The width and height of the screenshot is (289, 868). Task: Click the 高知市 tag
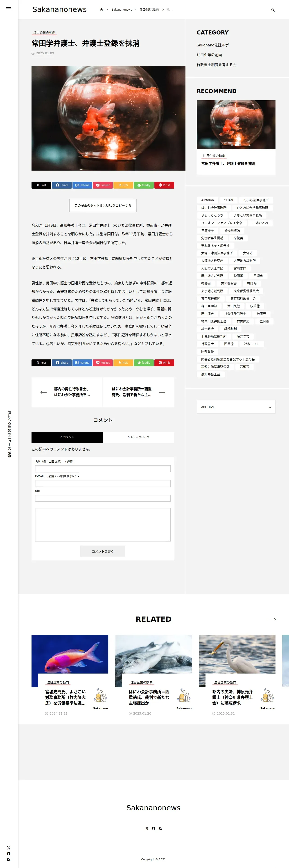click(245, 367)
